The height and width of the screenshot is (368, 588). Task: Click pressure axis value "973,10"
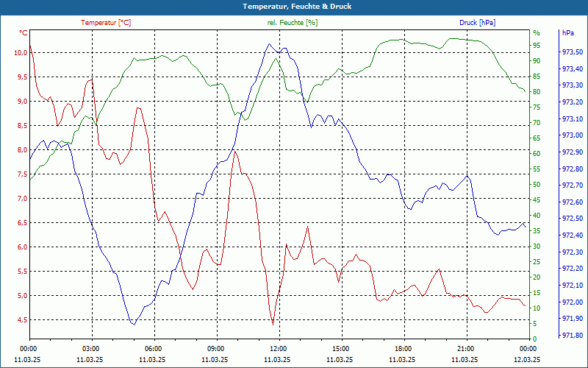point(573,119)
